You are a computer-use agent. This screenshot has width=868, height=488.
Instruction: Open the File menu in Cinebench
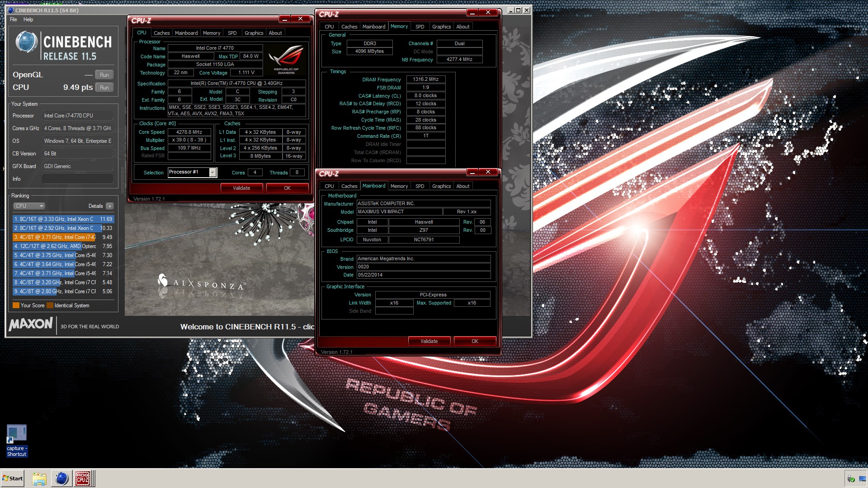click(x=14, y=19)
